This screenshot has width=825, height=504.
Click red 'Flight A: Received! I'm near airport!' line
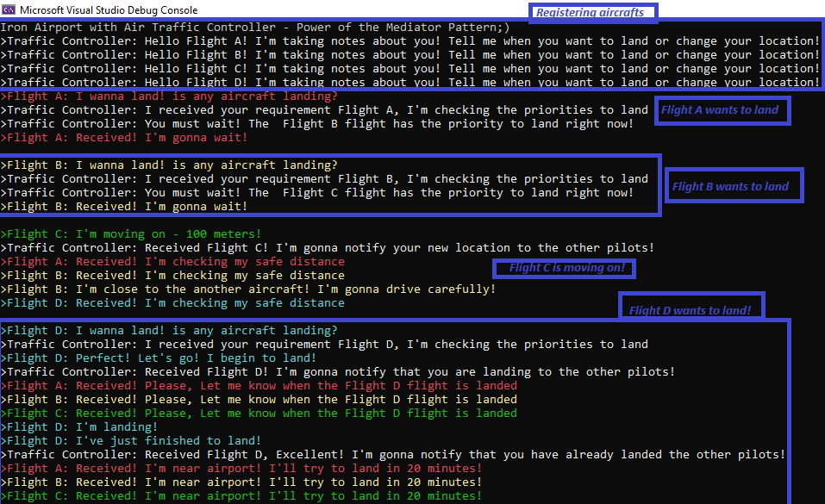241,468
